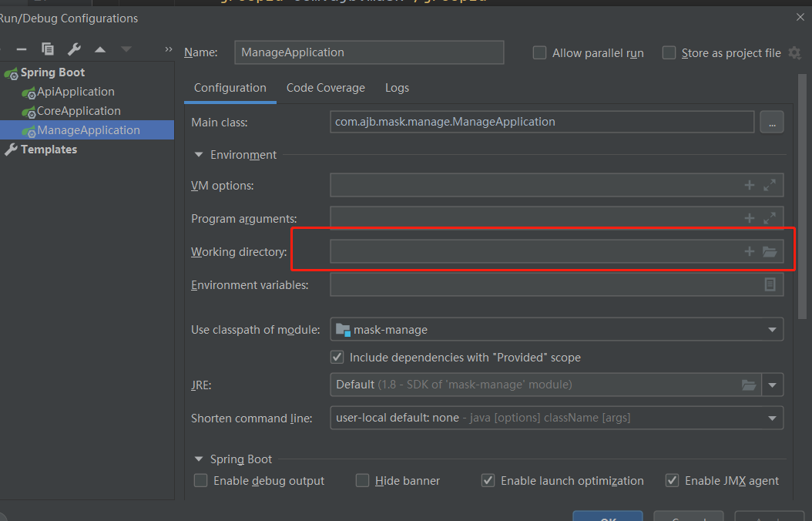Toggle Enable JMX agent checkbox
This screenshot has width=812, height=521.
coord(673,481)
